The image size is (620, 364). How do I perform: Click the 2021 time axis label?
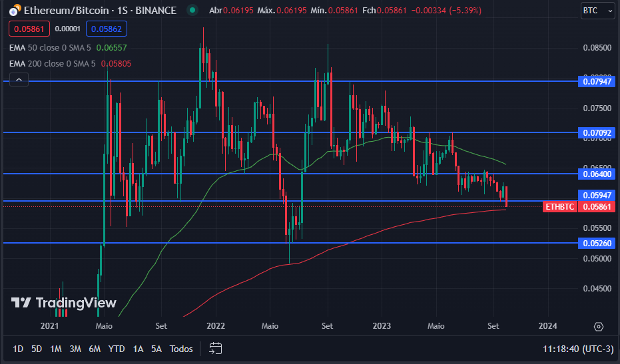click(x=49, y=326)
